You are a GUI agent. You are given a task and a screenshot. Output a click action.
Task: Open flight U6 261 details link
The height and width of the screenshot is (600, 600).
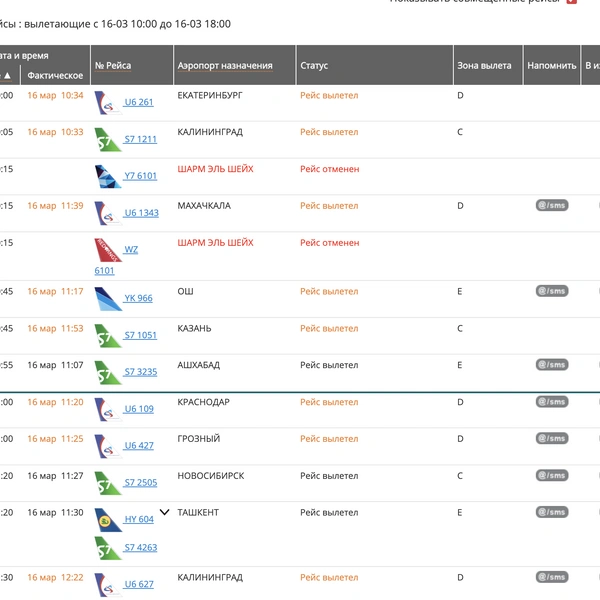139,102
